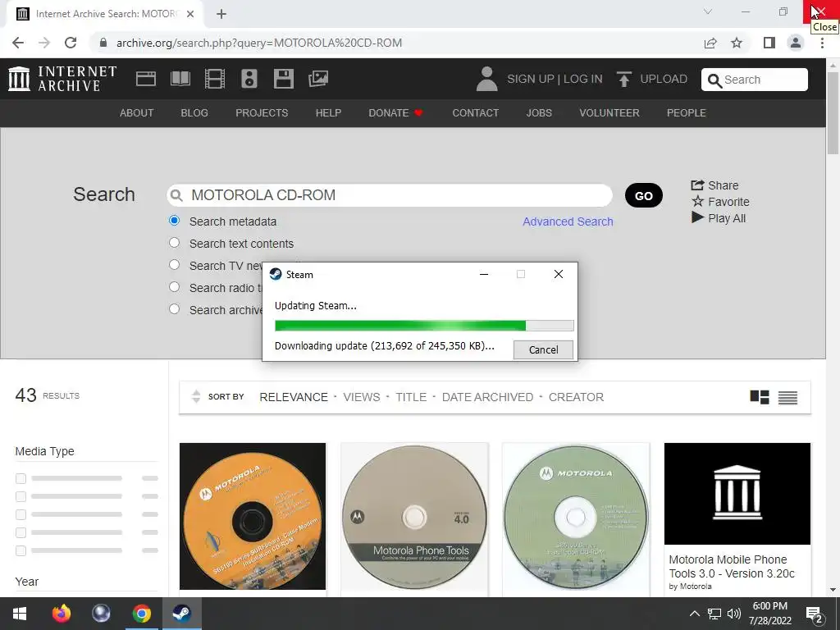The height and width of the screenshot is (630, 840).
Task: Click the Play All link
Action: pyautogui.click(x=719, y=218)
